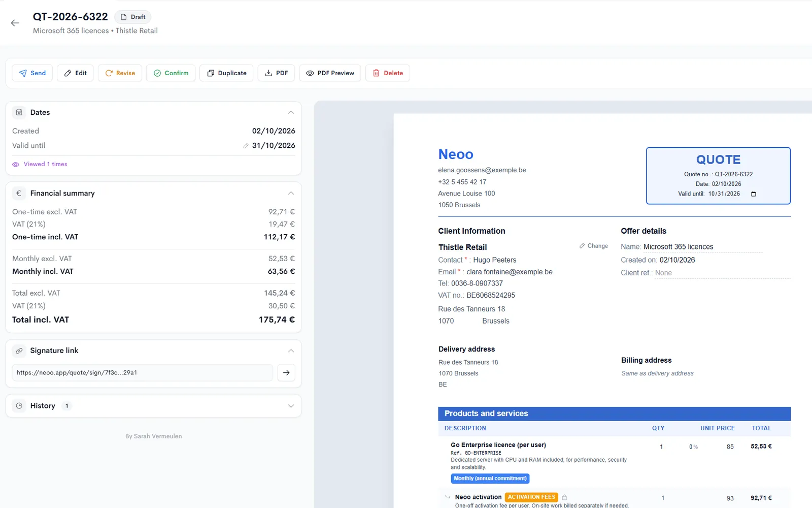Expand the History section

coord(291,406)
